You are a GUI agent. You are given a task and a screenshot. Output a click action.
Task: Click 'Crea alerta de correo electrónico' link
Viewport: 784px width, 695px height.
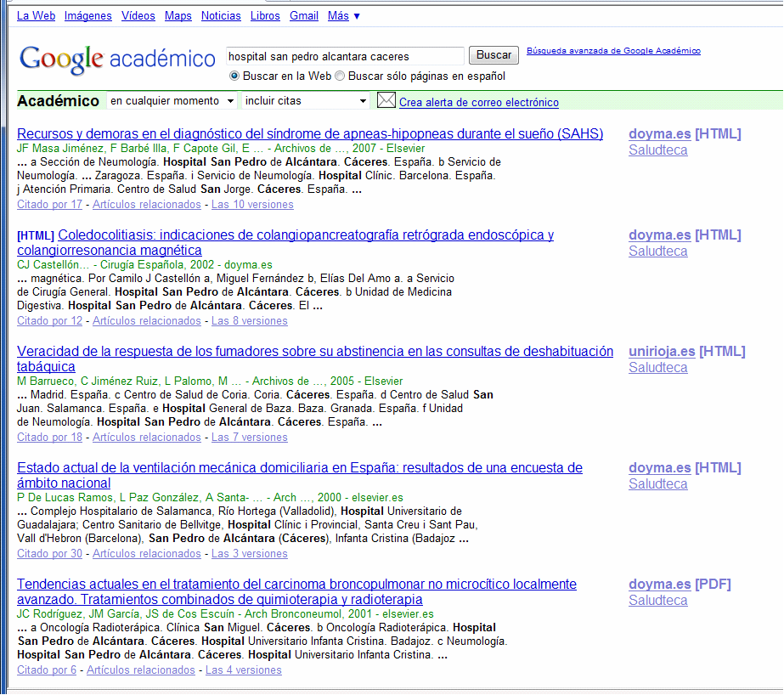coord(478,103)
